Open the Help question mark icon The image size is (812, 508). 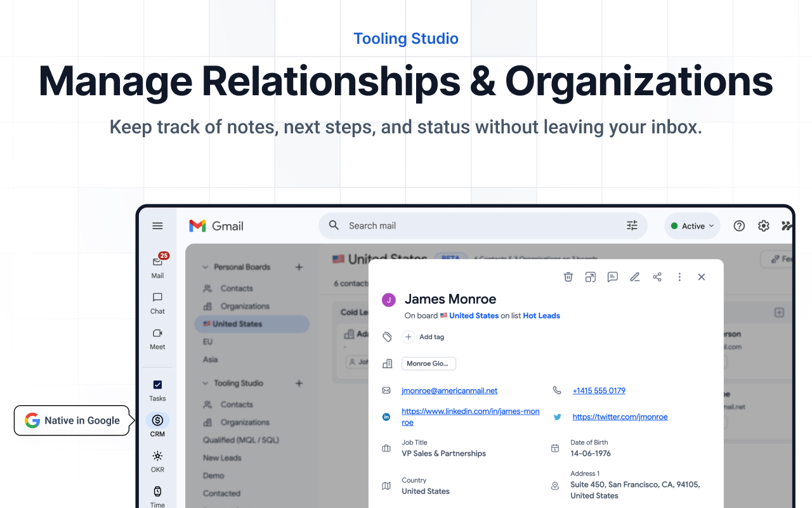pyautogui.click(x=739, y=225)
